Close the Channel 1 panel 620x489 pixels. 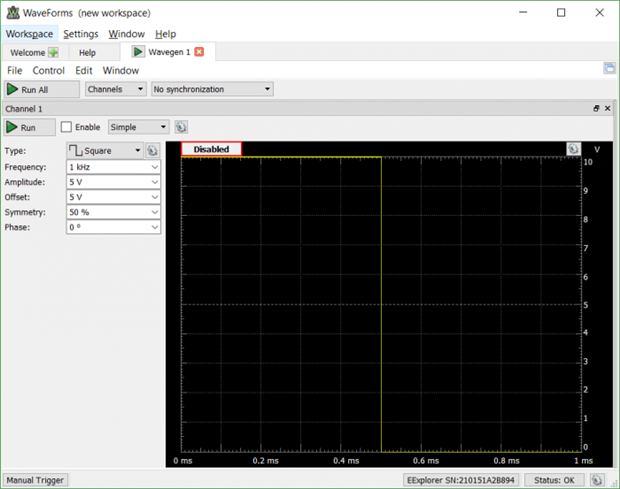pyautogui.click(x=608, y=108)
